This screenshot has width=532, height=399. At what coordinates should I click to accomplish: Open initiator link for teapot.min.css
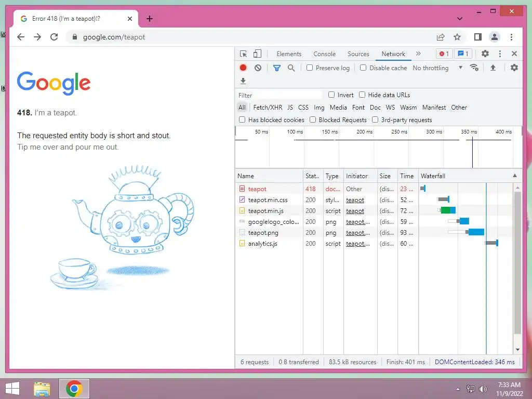click(355, 200)
